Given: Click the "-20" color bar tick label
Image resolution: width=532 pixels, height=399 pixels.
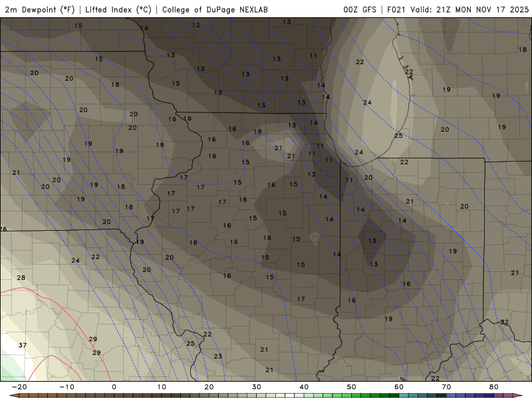Looking at the screenshot, I should 19,387.
